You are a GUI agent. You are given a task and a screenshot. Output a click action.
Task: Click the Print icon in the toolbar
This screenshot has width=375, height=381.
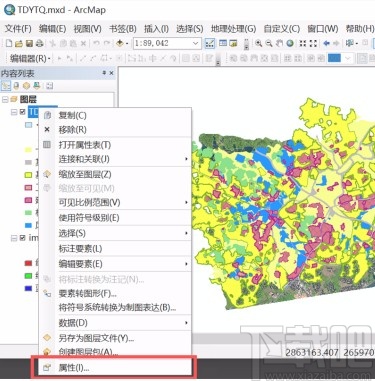(39, 43)
